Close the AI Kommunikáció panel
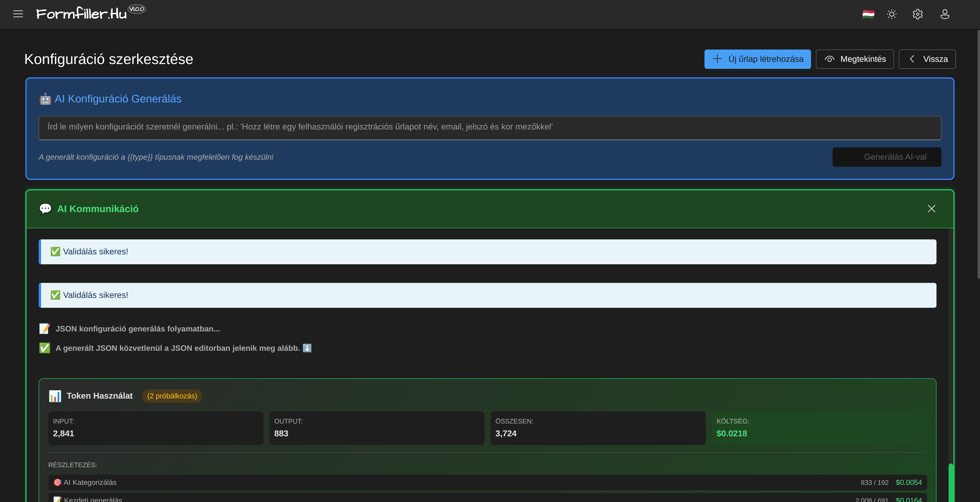This screenshot has height=502, width=980. [932, 208]
